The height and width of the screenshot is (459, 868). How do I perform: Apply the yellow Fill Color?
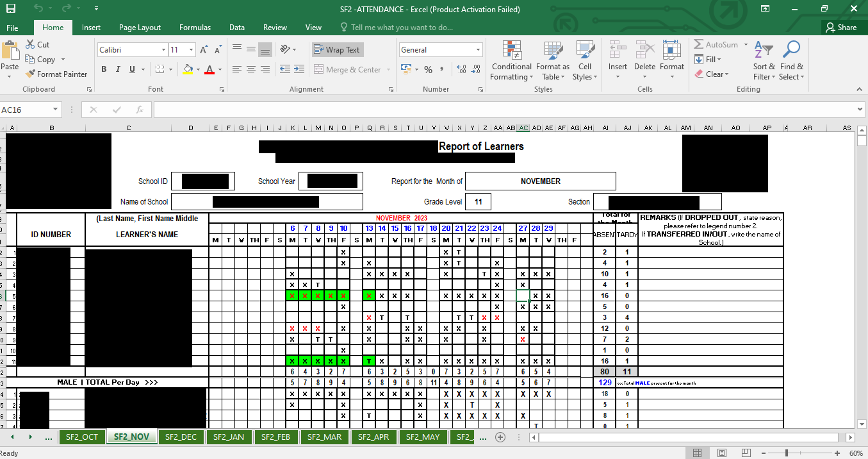(188, 69)
